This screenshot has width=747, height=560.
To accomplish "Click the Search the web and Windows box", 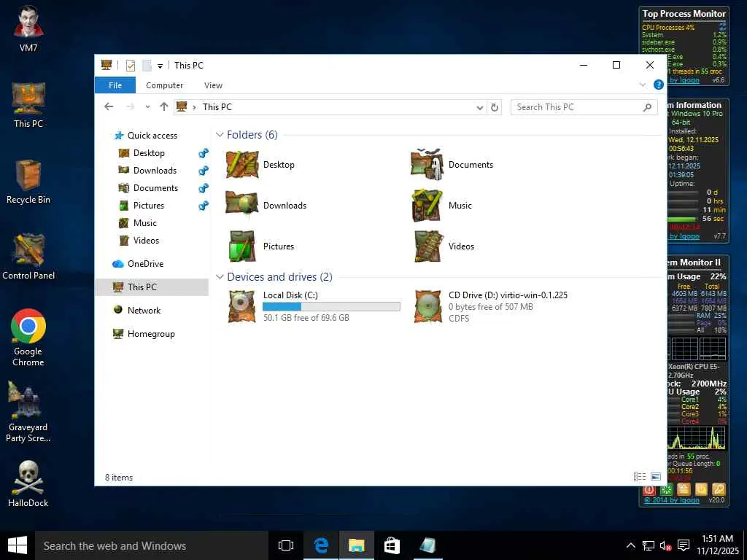I will click(x=152, y=545).
